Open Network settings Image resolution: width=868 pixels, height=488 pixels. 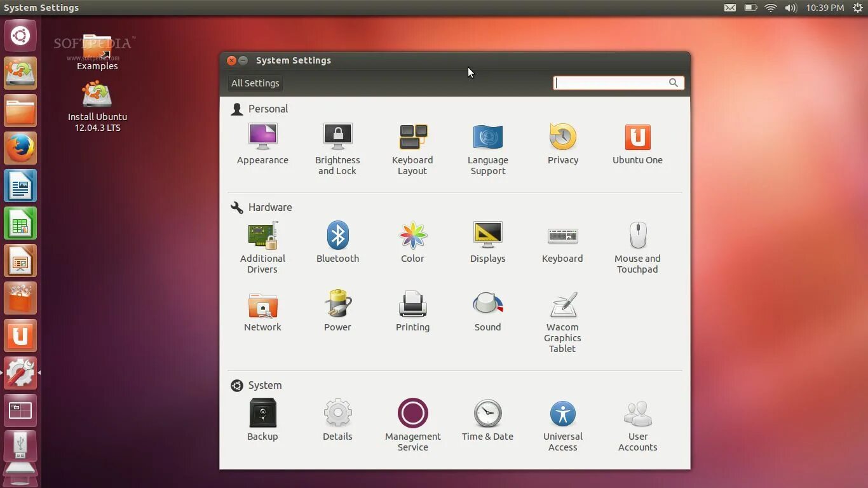tap(262, 312)
